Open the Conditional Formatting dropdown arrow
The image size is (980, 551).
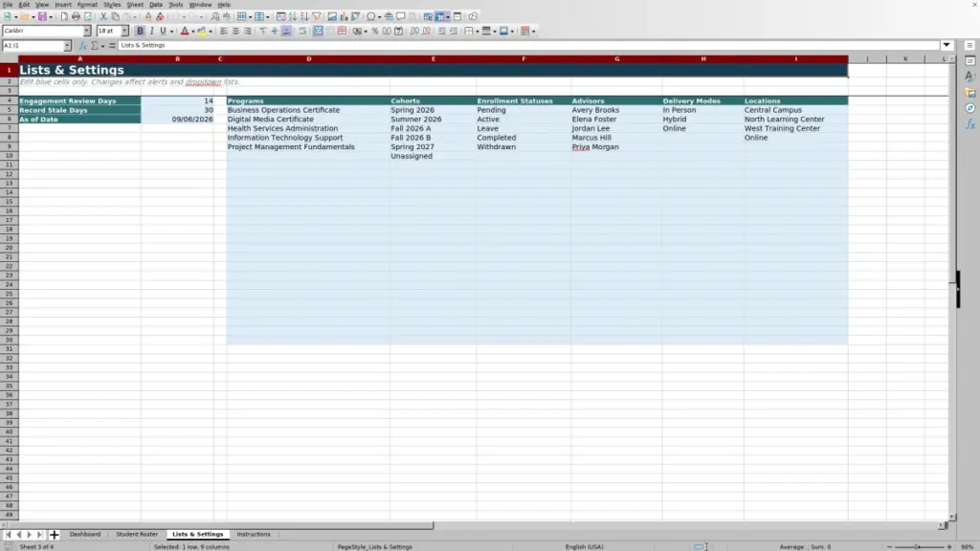[x=534, y=32]
